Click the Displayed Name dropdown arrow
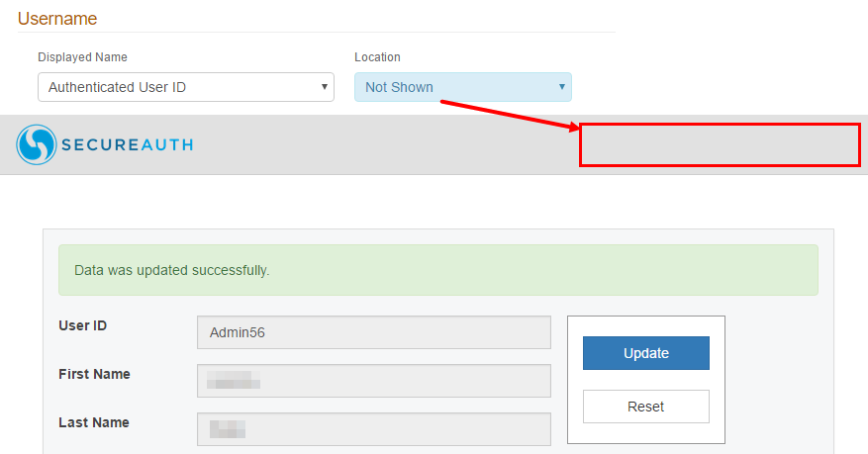 325,87
